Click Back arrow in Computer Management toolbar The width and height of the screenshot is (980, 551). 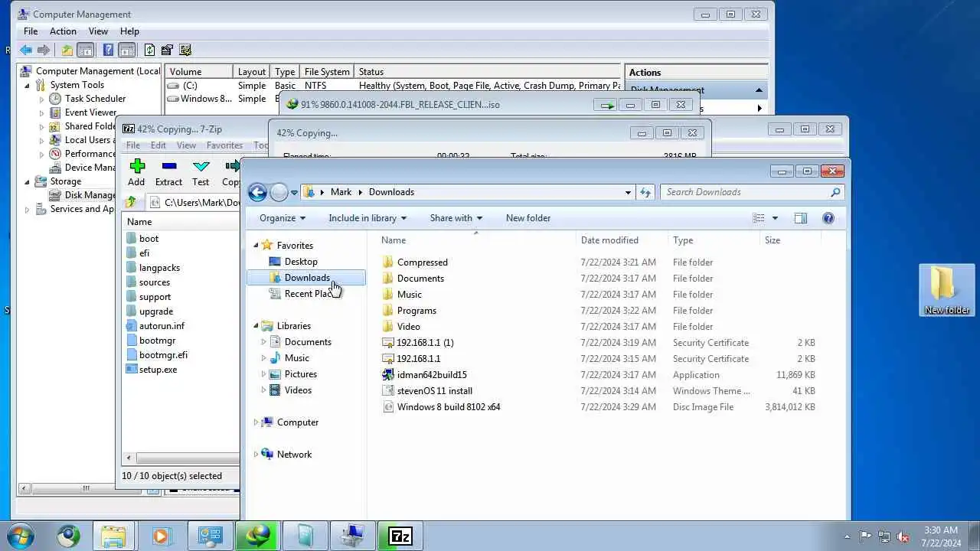pyautogui.click(x=26, y=50)
